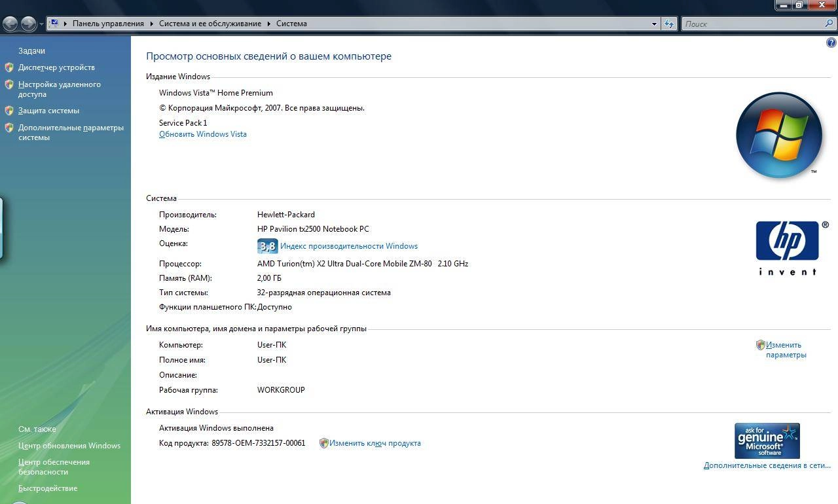
Task: Click the См. также sidebar heading
Action: tap(37, 429)
